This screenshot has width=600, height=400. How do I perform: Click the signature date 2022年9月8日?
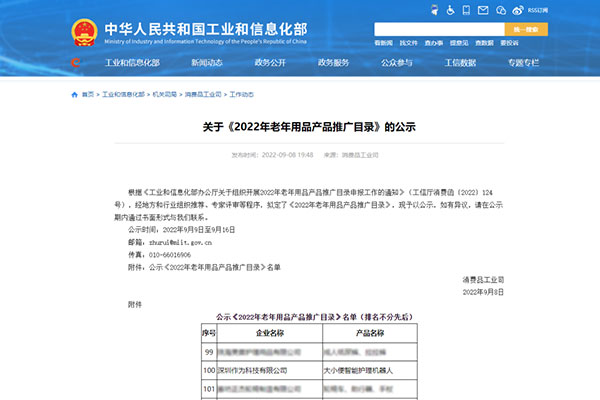(483, 292)
